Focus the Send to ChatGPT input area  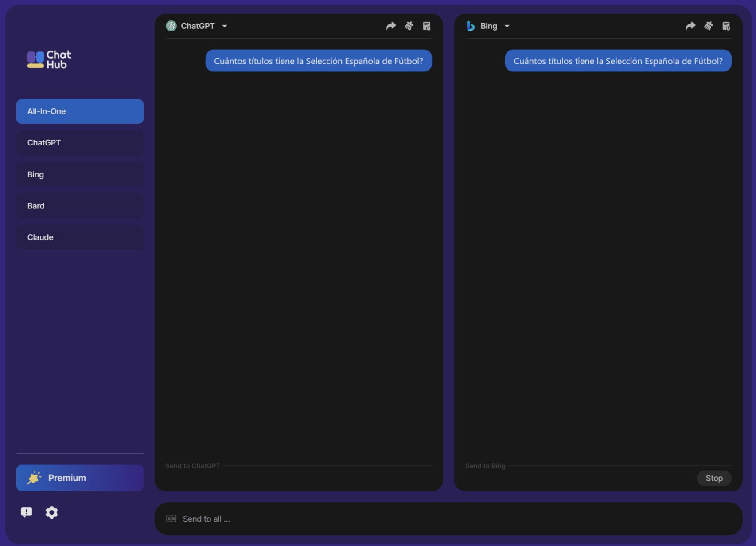(299, 478)
